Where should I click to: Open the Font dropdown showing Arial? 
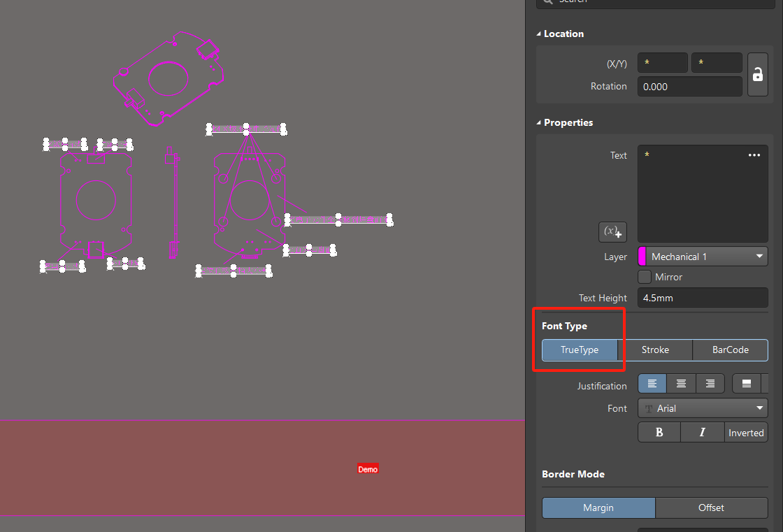pos(703,408)
